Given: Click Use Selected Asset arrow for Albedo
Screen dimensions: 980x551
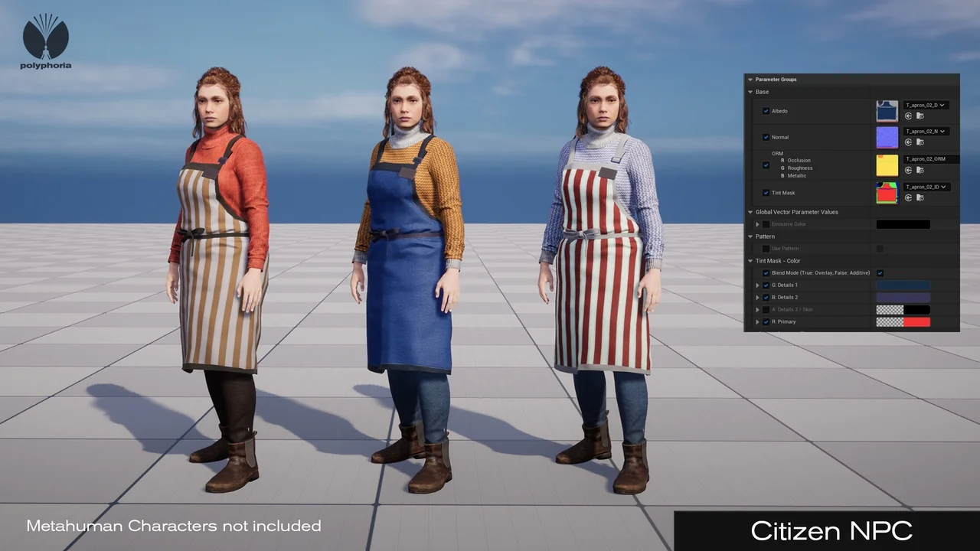Looking at the screenshot, I should tap(908, 116).
